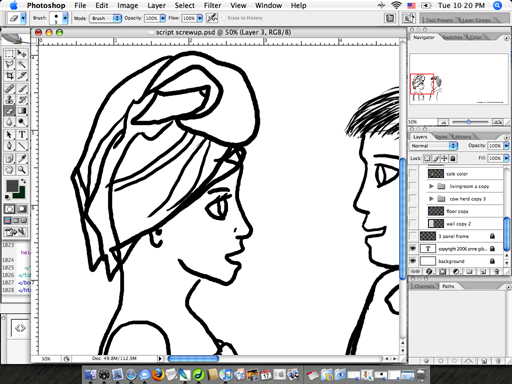Open the eraser Mode dropdown

coord(105,18)
